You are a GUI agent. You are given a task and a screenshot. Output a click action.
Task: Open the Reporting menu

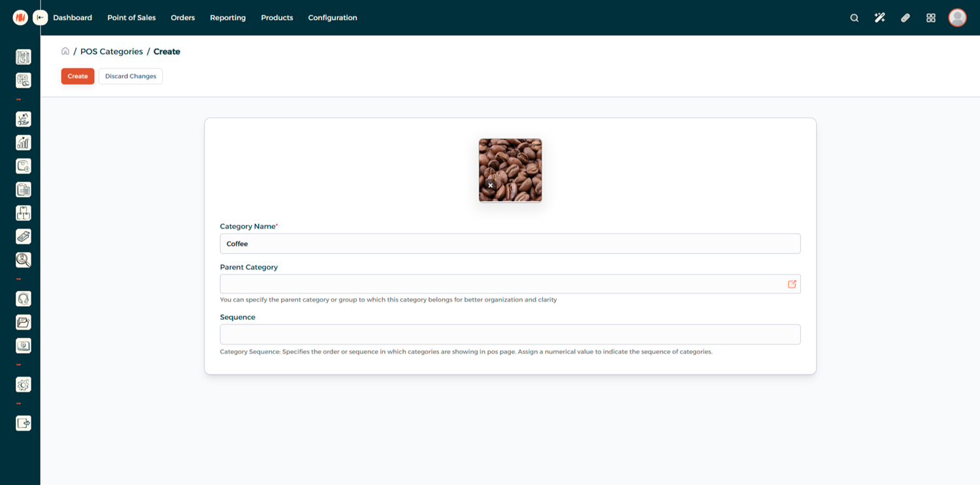point(227,18)
